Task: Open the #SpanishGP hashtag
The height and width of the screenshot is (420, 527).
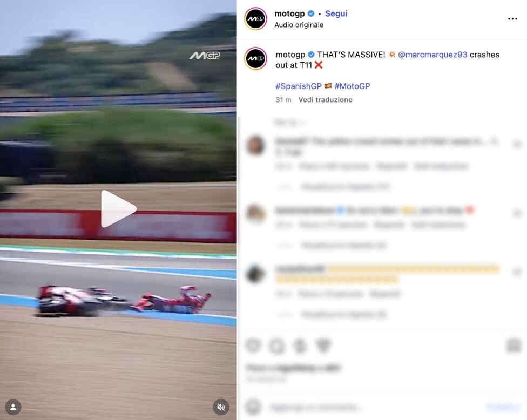Action: click(299, 86)
